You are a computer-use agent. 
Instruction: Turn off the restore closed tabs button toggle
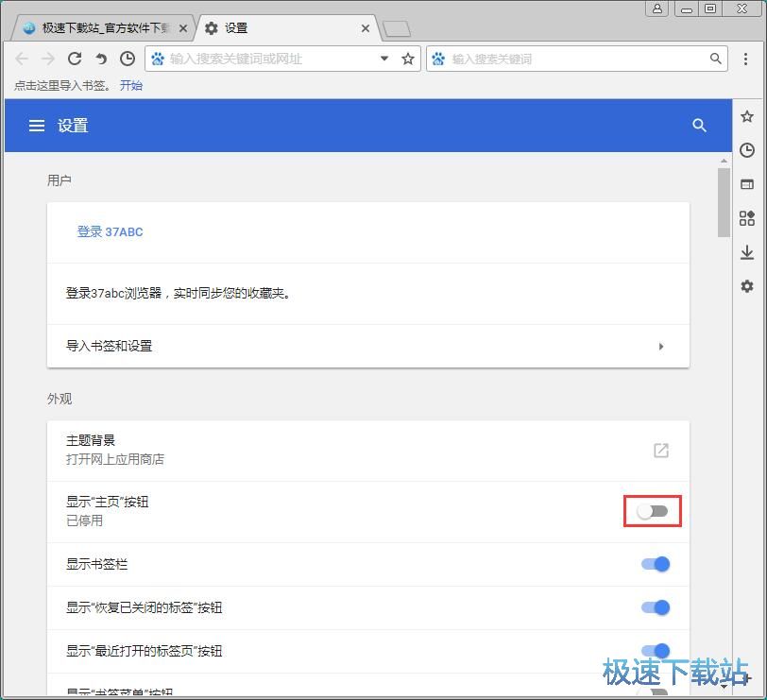coord(655,607)
